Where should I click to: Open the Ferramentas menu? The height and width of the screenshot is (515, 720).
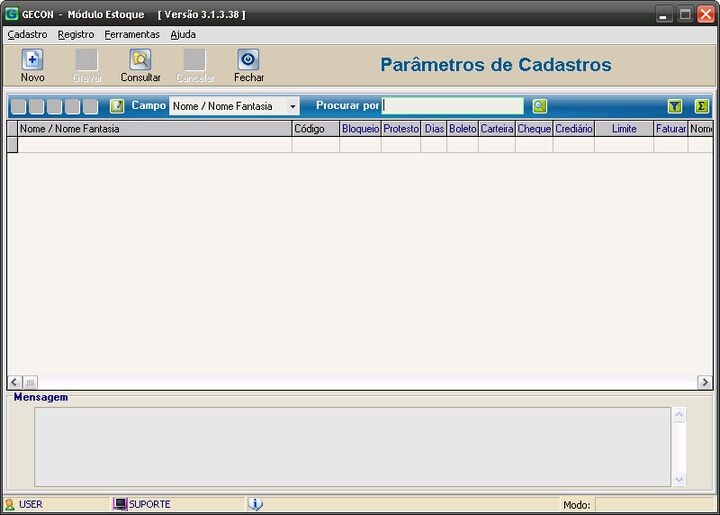132,34
